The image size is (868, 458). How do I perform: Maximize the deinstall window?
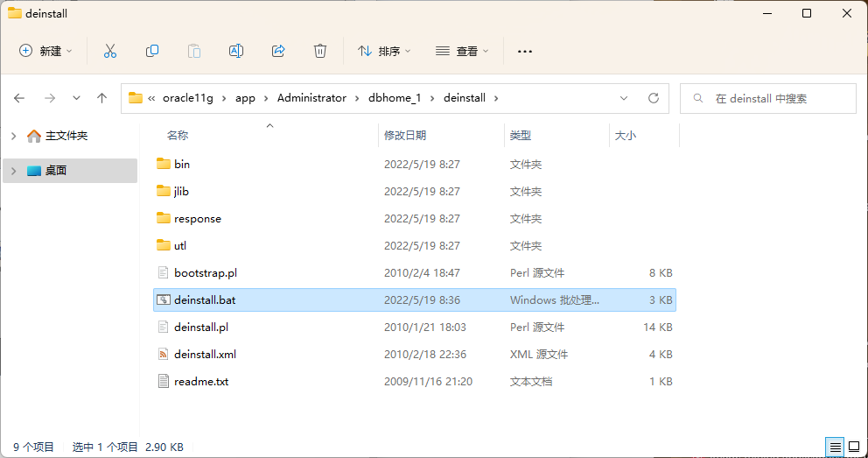click(x=807, y=13)
